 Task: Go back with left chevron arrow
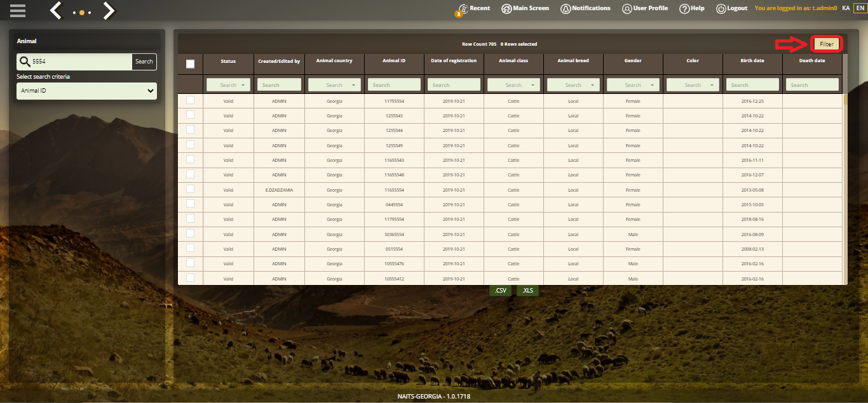[57, 10]
